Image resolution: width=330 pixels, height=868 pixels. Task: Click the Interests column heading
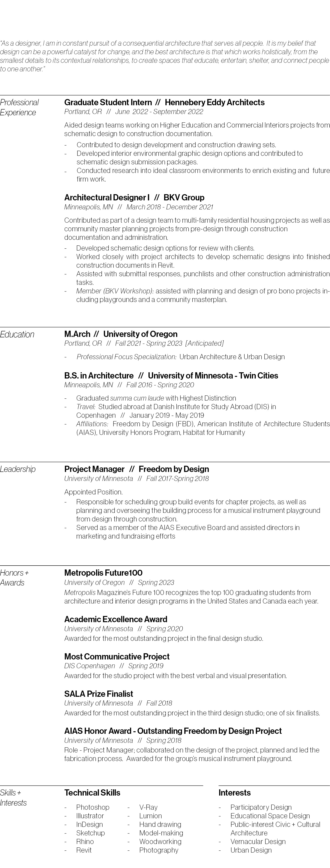pos(235,793)
